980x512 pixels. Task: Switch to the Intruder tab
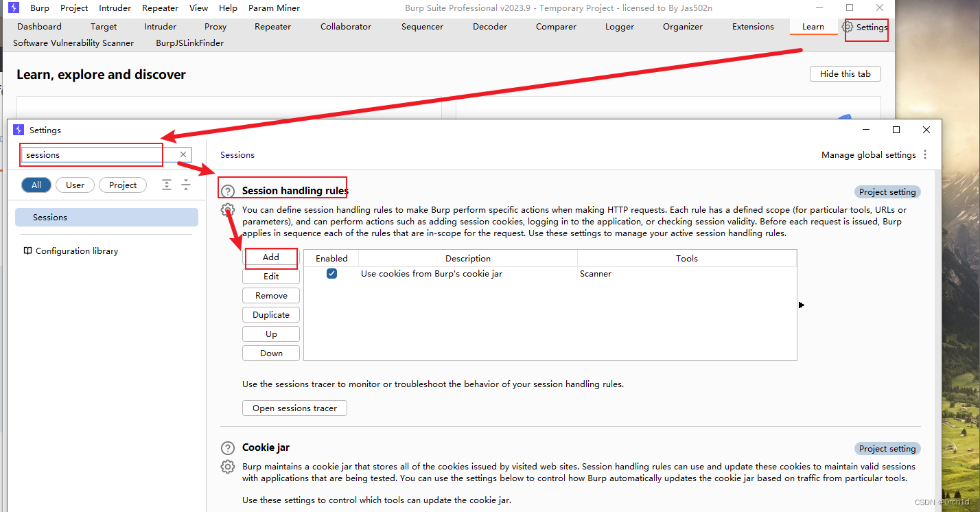click(x=160, y=27)
